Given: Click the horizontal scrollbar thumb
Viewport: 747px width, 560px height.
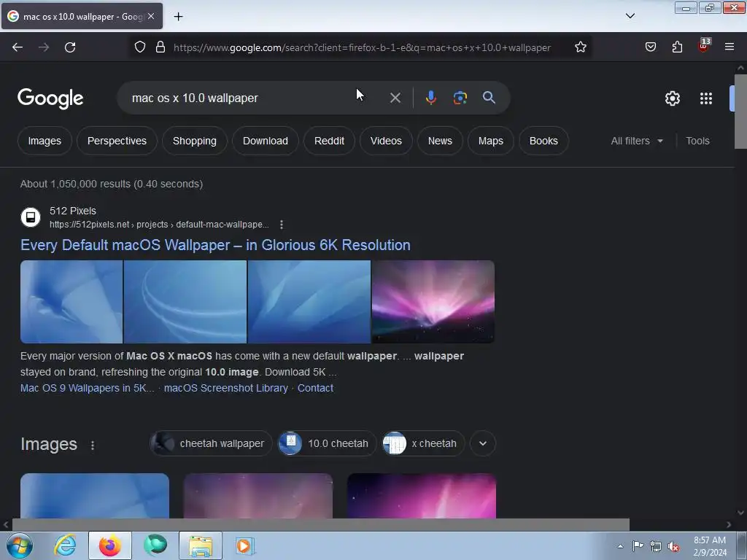Looking at the screenshot, I should (320, 525).
